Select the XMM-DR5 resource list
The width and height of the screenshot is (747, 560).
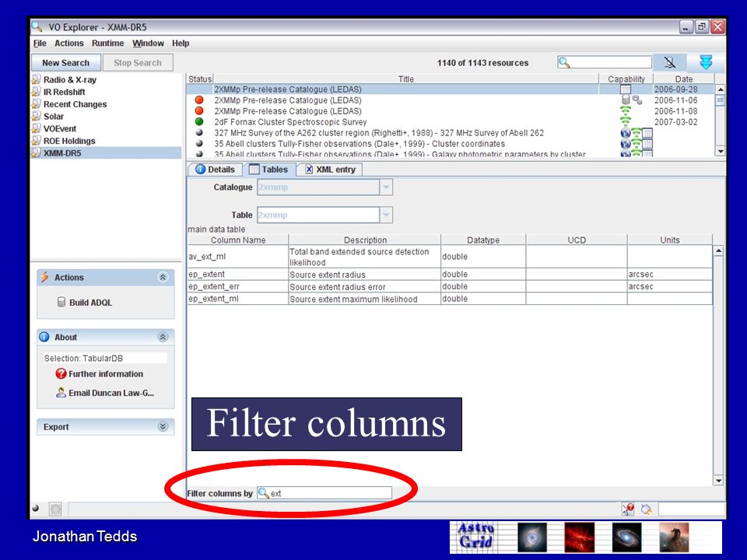click(x=106, y=153)
